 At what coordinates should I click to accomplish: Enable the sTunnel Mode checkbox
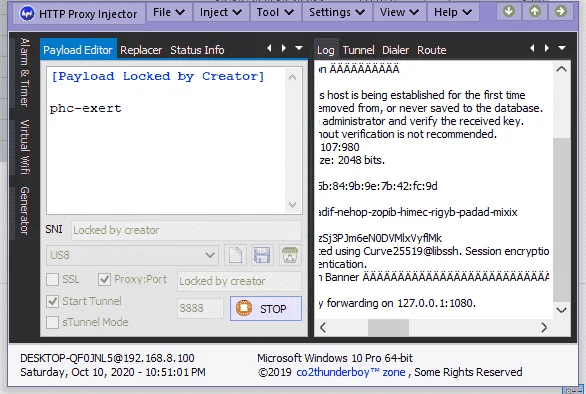click(x=52, y=322)
